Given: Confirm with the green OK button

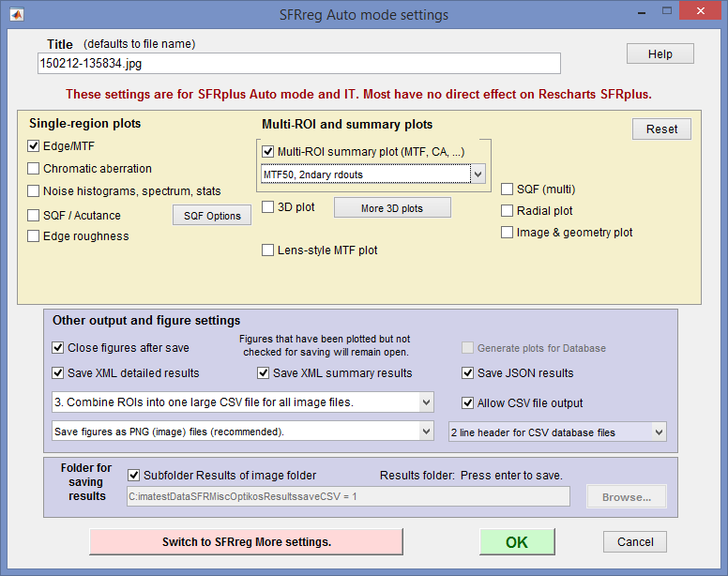Looking at the screenshot, I should pyautogui.click(x=517, y=541).
